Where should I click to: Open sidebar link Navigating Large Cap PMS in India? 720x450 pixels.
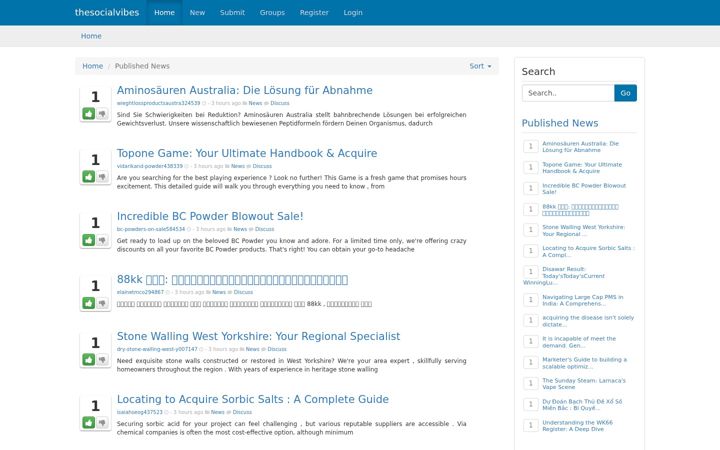(583, 300)
